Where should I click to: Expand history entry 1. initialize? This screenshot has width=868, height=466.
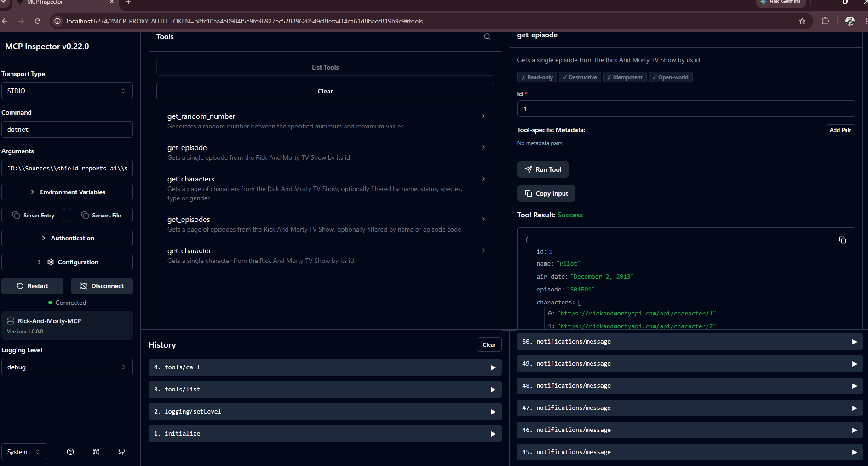click(325, 434)
